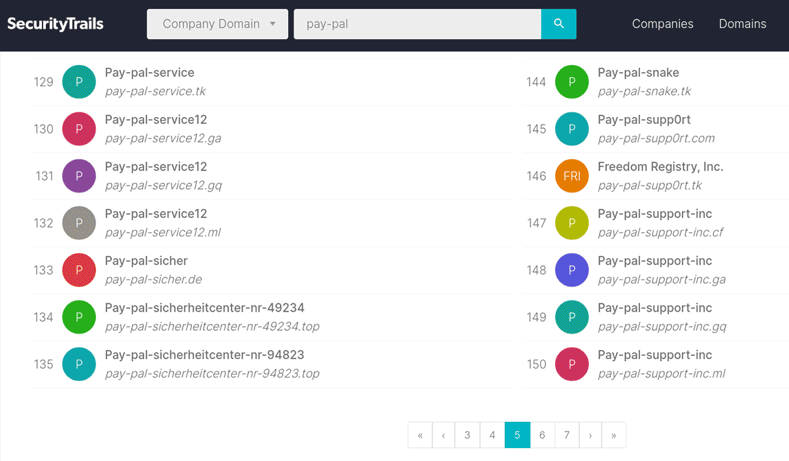Click orange FRI avatar icon
Viewport: 789px width, 461px height.
point(572,176)
